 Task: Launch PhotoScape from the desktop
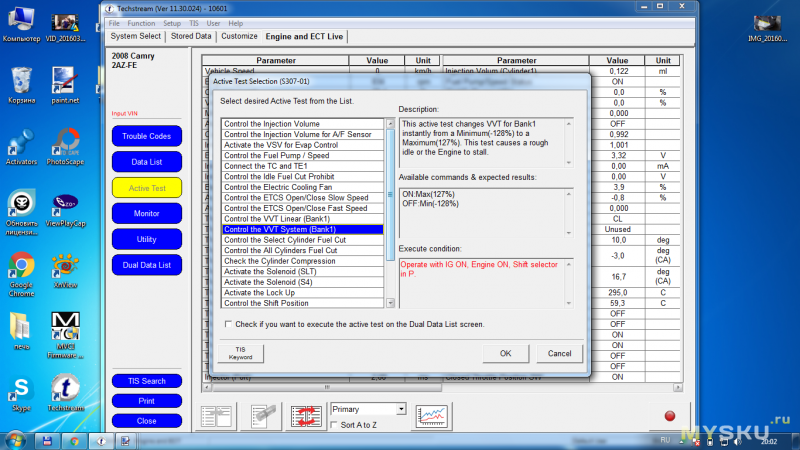[x=65, y=147]
